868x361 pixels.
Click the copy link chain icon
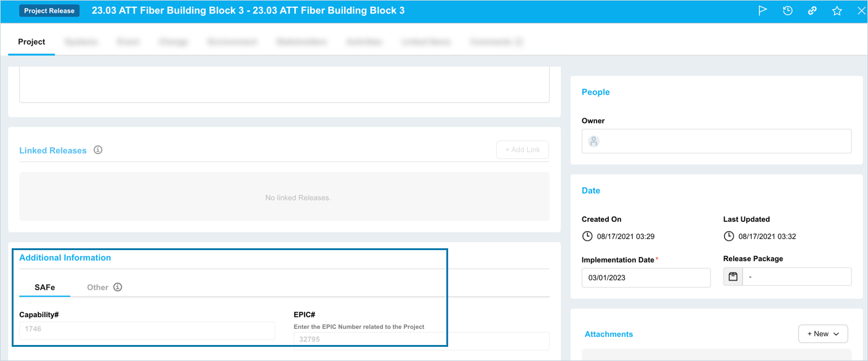[812, 10]
